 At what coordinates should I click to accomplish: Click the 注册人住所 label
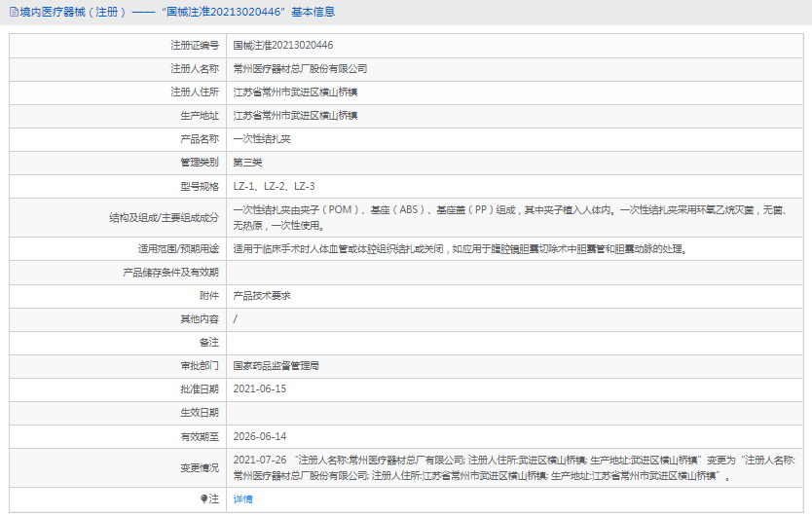[x=195, y=92]
